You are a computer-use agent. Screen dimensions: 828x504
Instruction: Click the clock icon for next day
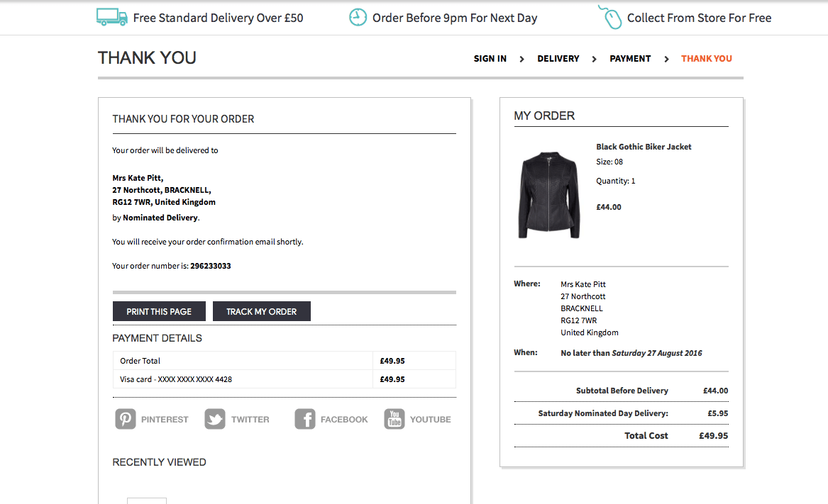[x=358, y=17]
